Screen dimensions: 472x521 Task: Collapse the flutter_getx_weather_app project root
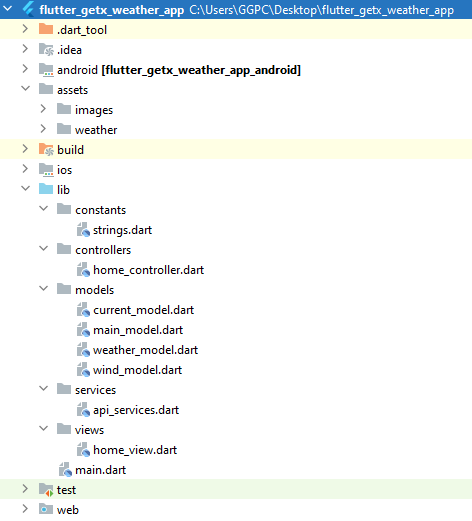click(8, 9)
